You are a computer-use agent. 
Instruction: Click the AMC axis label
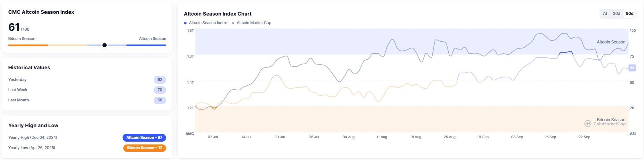(190, 134)
